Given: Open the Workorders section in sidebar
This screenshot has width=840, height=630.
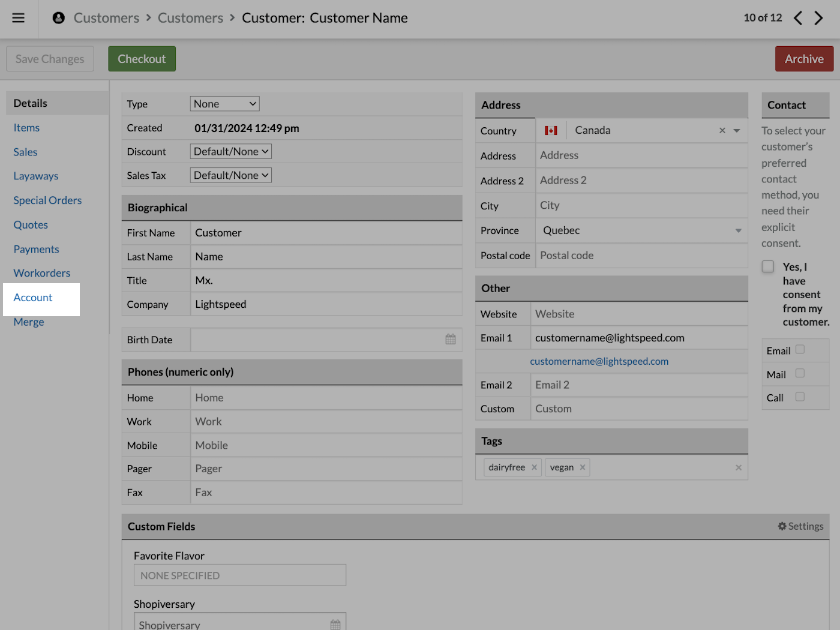Looking at the screenshot, I should coord(41,273).
